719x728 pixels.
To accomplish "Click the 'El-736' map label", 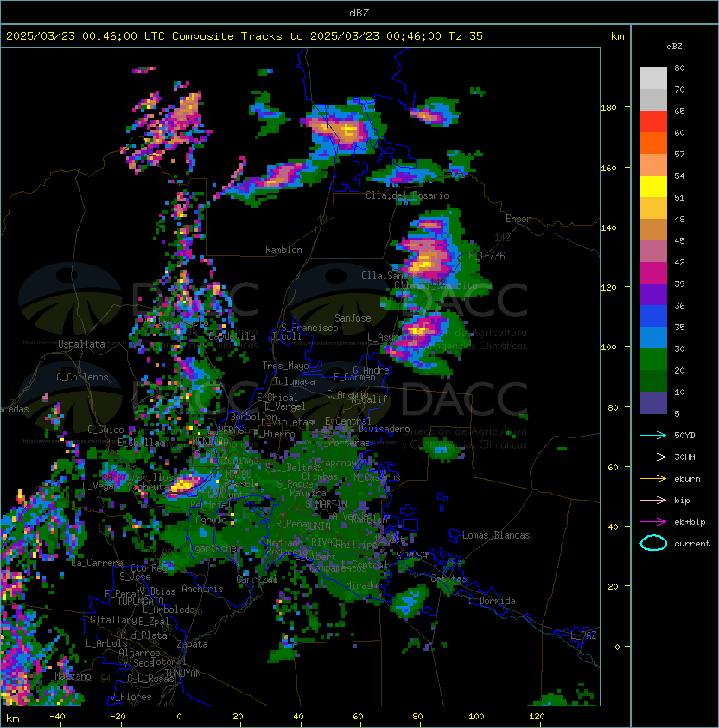I will [487, 256].
